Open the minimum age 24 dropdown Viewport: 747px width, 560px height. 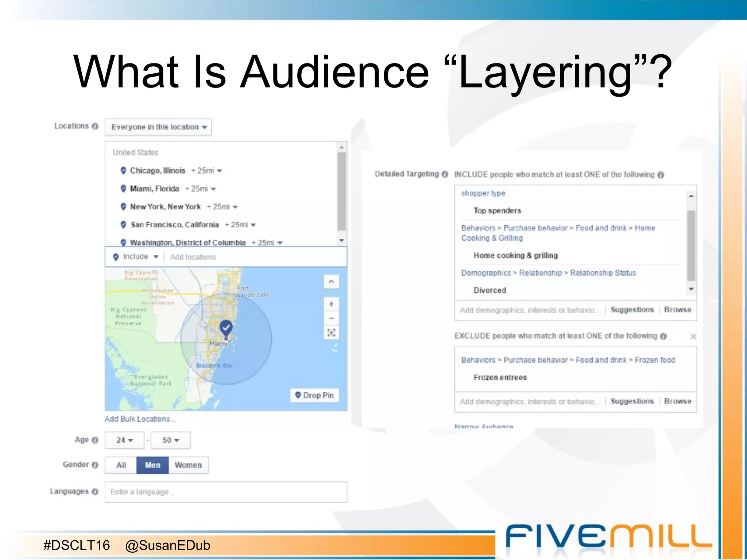(125, 440)
